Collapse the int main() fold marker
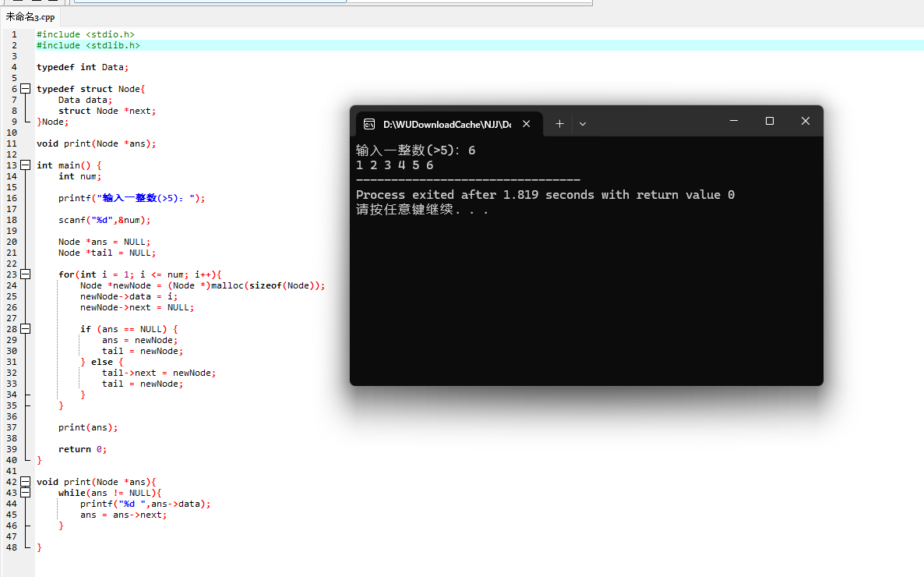The height and width of the screenshot is (577, 924). click(x=26, y=165)
